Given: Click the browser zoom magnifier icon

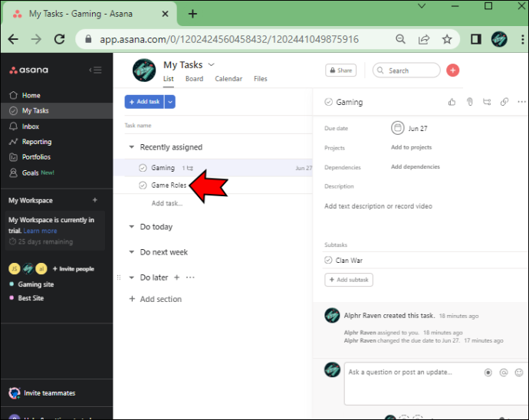Looking at the screenshot, I should (400, 39).
